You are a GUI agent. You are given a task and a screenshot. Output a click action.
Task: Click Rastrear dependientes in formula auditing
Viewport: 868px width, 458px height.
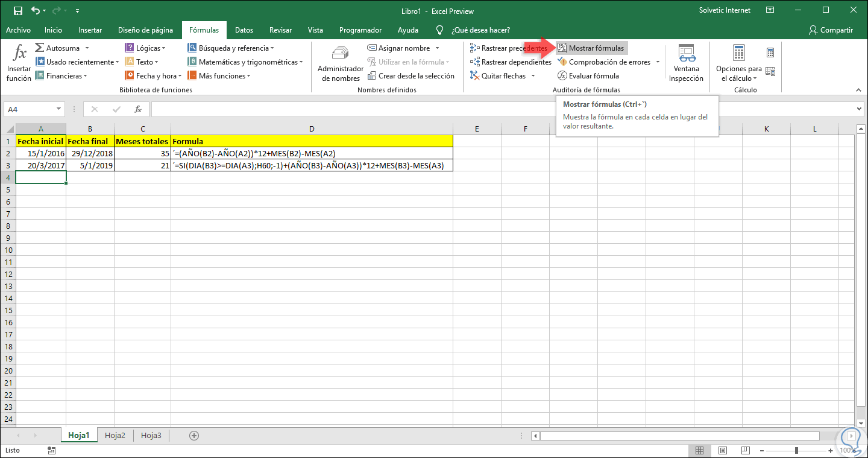(x=511, y=62)
